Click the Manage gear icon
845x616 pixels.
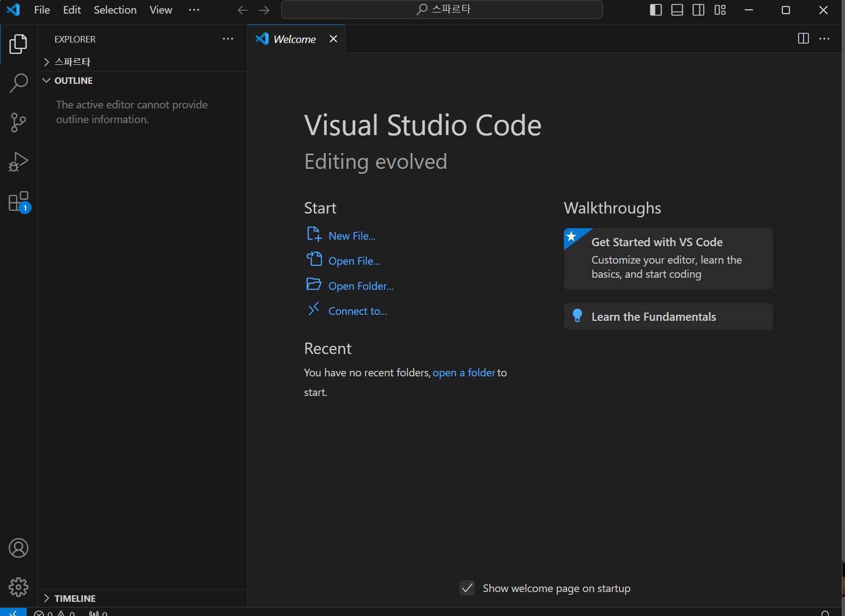tap(19, 587)
